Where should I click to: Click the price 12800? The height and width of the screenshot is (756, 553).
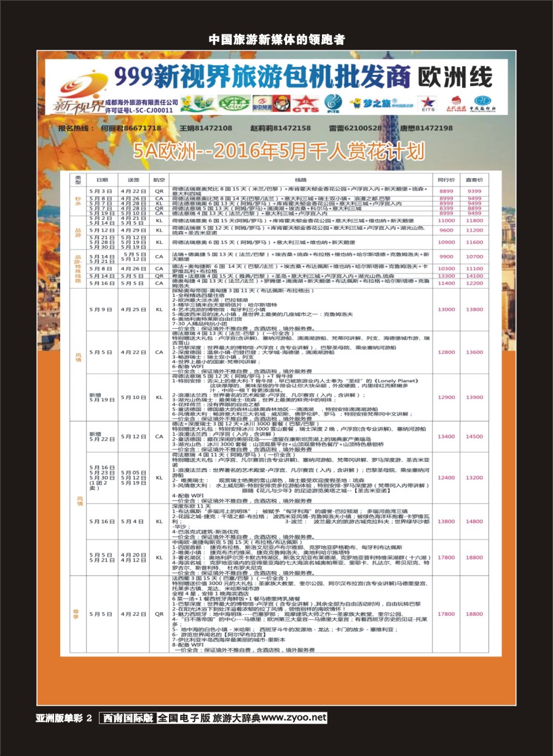click(446, 352)
